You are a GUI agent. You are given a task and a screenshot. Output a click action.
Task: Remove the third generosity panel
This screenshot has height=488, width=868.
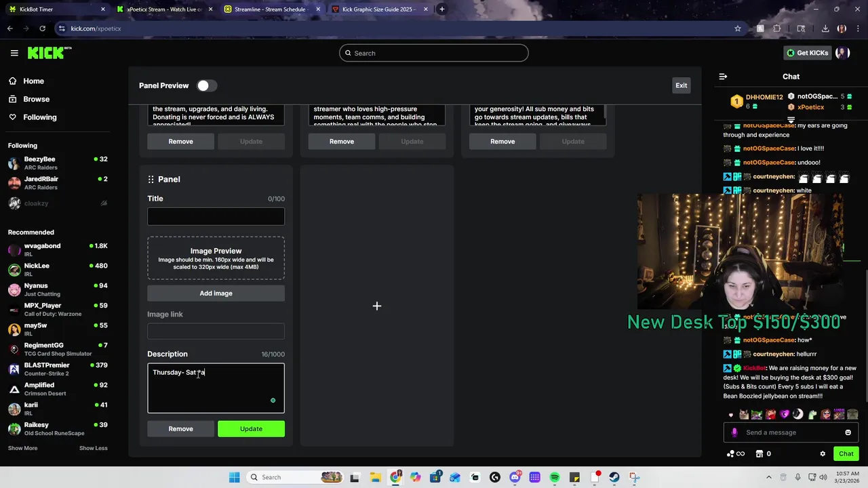point(502,141)
